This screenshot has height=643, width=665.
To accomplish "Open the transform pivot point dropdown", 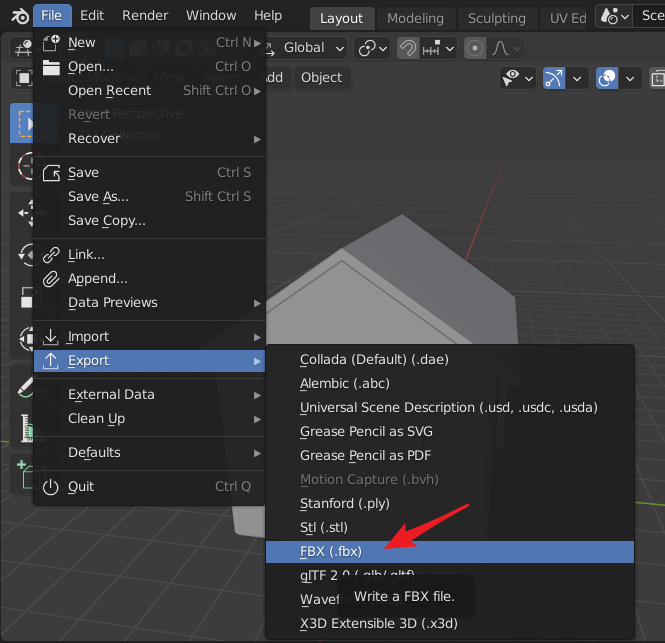I will point(372,48).
